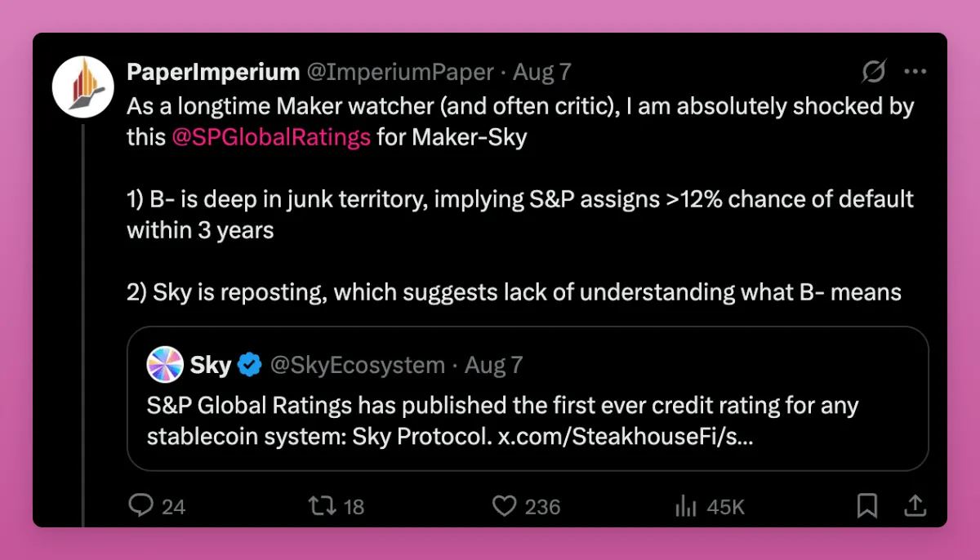This screenshot has width=980, height=560.
Task: Click the Sky display name in quote
Action: click(x=211, y=365)
